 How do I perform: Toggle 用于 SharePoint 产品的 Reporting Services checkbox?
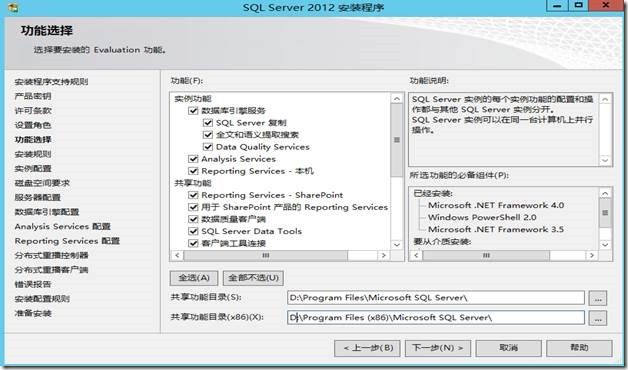tap(193, 207)
